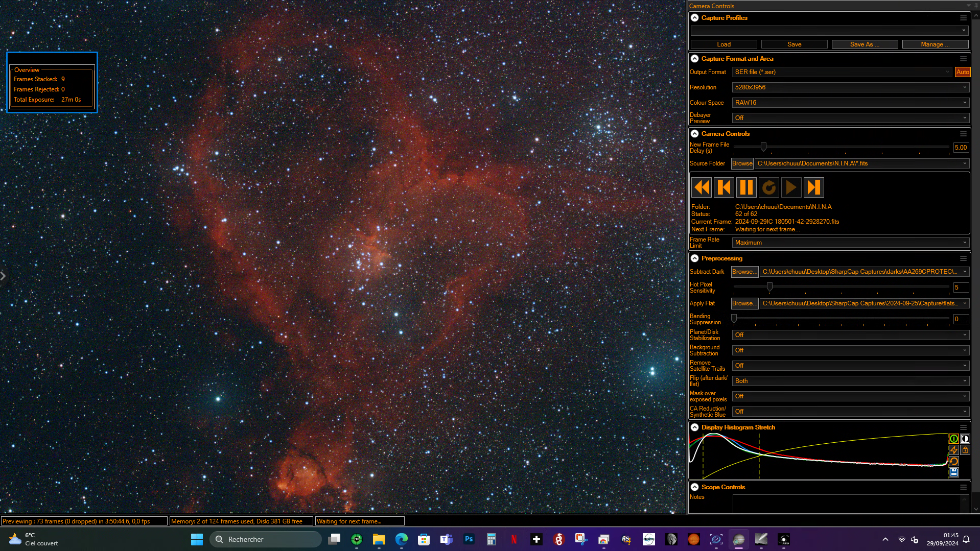The image size is (980, 551).
Task: Toggle the black-and-white contrast icon
Action: (x=965, y=439)
